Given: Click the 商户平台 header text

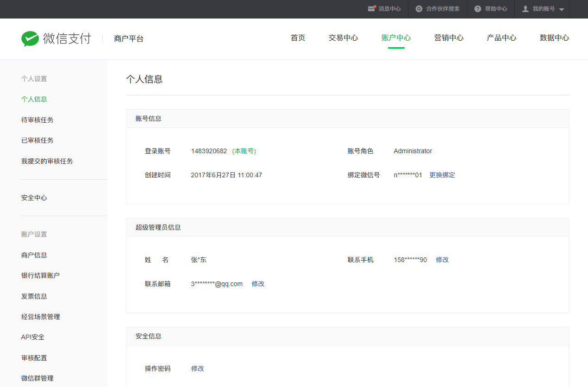Looking at the screenshot, I should [x=129, y=39].
